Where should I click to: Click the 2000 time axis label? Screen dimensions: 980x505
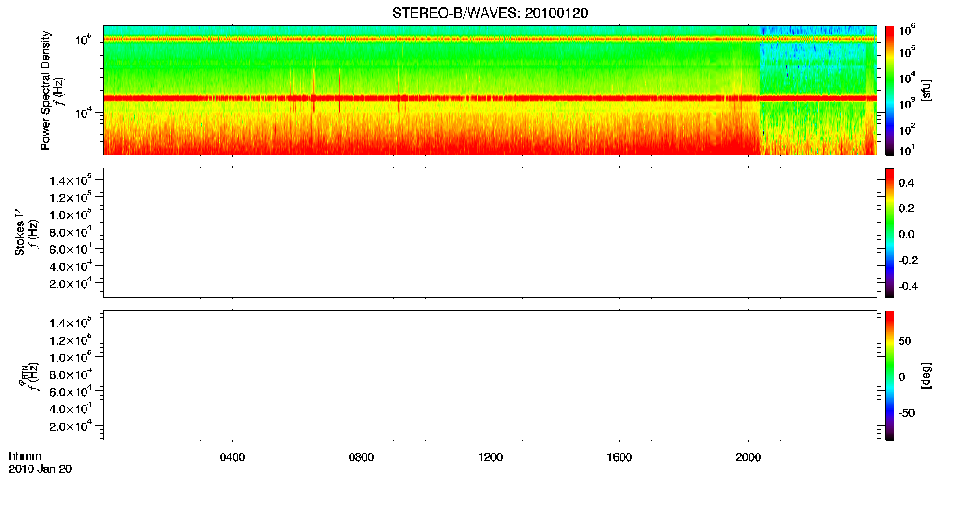pos(748,457)
